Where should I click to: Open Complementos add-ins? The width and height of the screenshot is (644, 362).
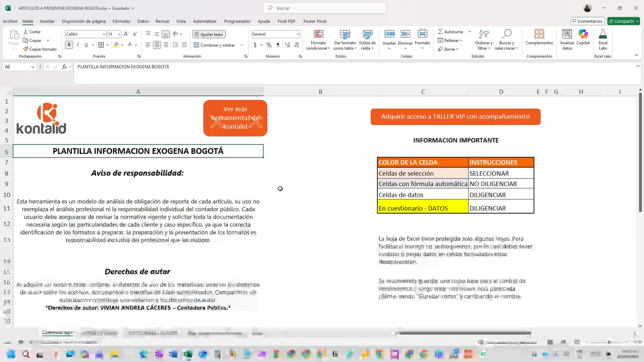(x=539, y=37)
